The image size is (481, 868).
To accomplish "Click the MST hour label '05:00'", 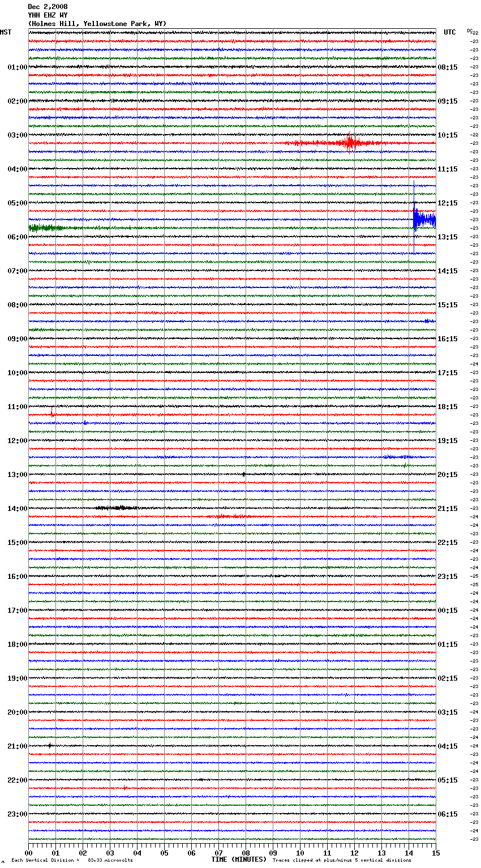I will pyautogui.click(x=18, y=203).
